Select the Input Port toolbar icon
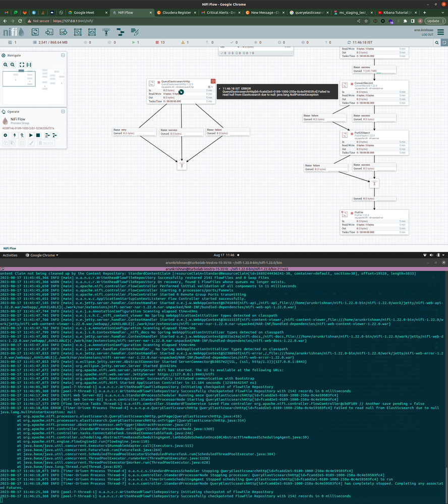This screenshot has width=448, height=504. click(49, 32)
